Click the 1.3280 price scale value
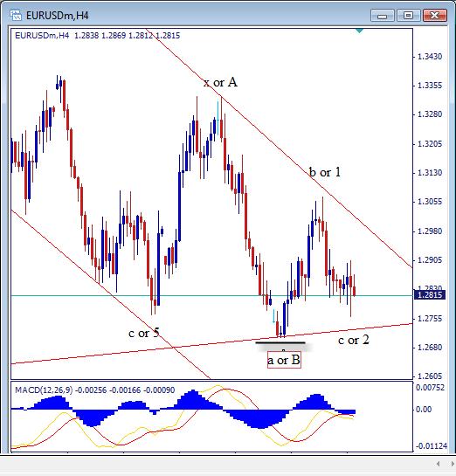This screenshot has width=456, height=476. (430, 114)
